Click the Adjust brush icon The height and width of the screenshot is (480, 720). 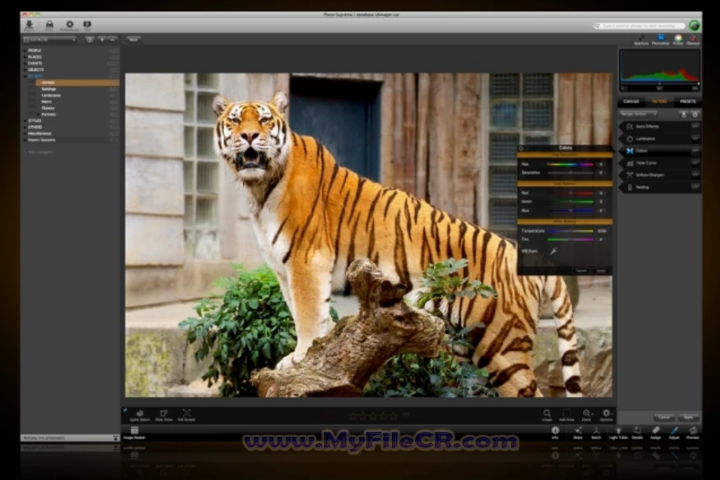pyautogui.click(x=674, y=430)
